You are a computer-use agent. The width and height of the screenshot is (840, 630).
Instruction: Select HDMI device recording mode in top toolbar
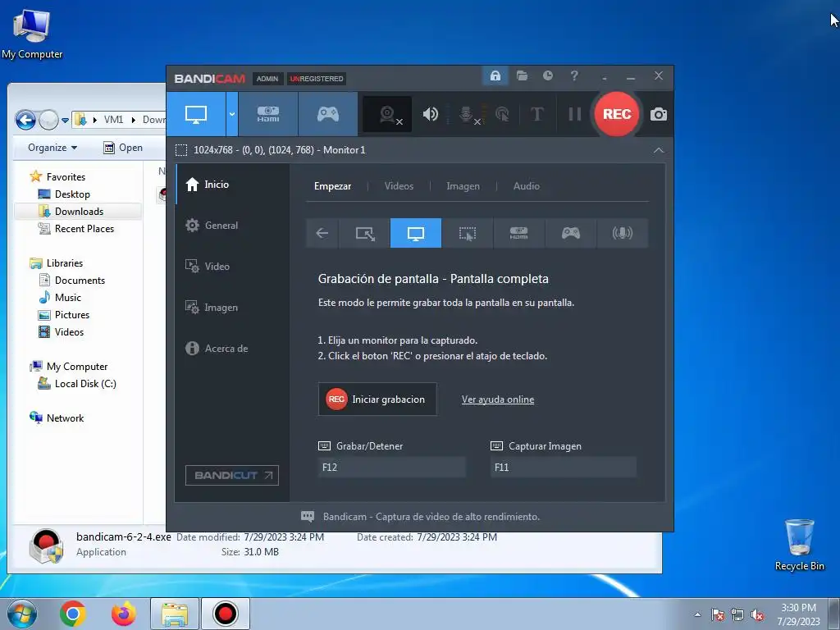268,114
